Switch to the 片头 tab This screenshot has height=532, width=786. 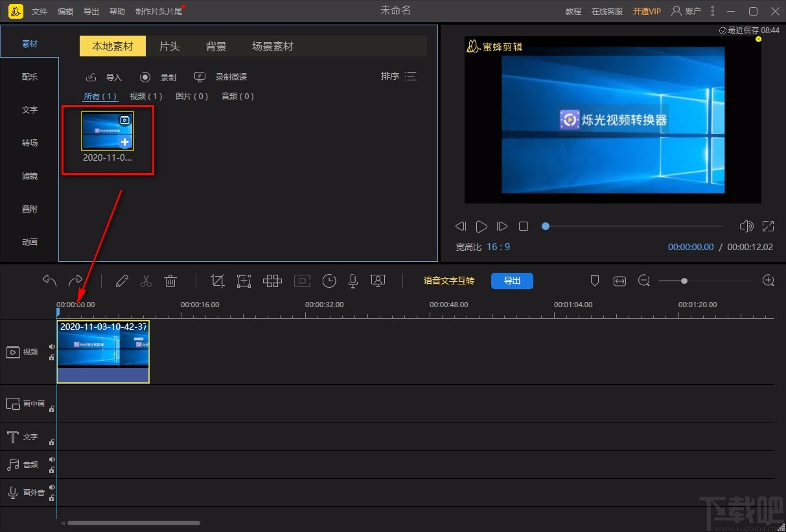pos(169,46)
